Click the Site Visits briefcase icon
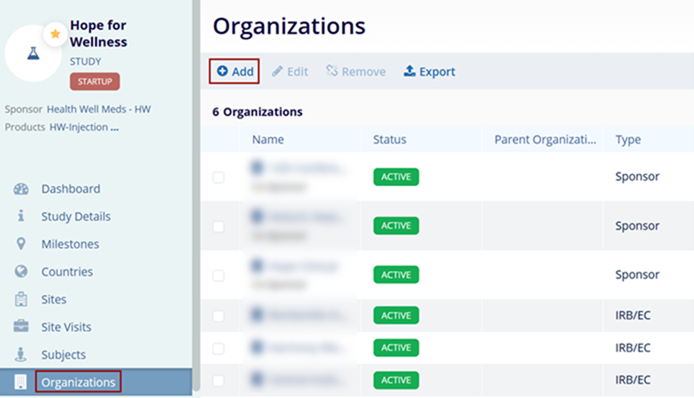694x398 pixels. tap(21, 327)
